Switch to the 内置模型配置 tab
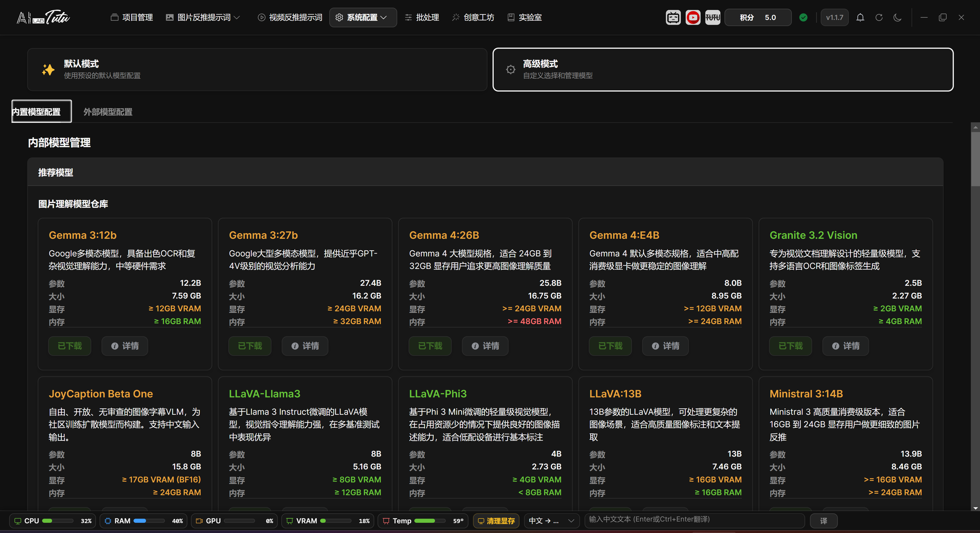Screen dimensions: 980x533 pos(41,112)
